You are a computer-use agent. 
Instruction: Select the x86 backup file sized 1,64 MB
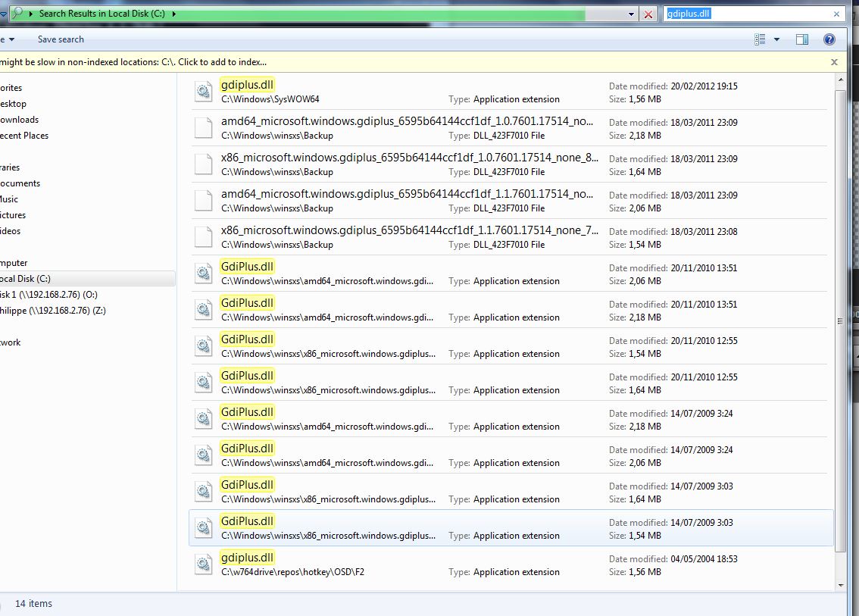(409, 164)
